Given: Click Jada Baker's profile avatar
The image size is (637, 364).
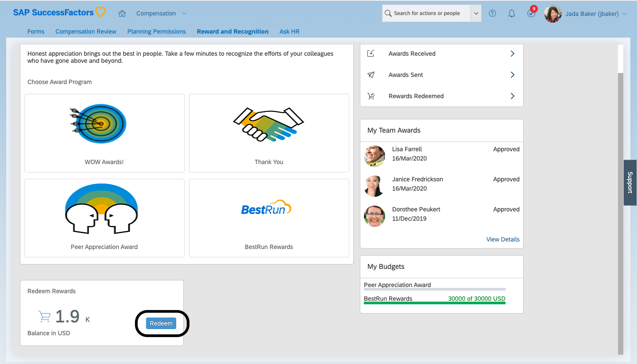Looking at the screenshot, I should (x=552, y=14).
